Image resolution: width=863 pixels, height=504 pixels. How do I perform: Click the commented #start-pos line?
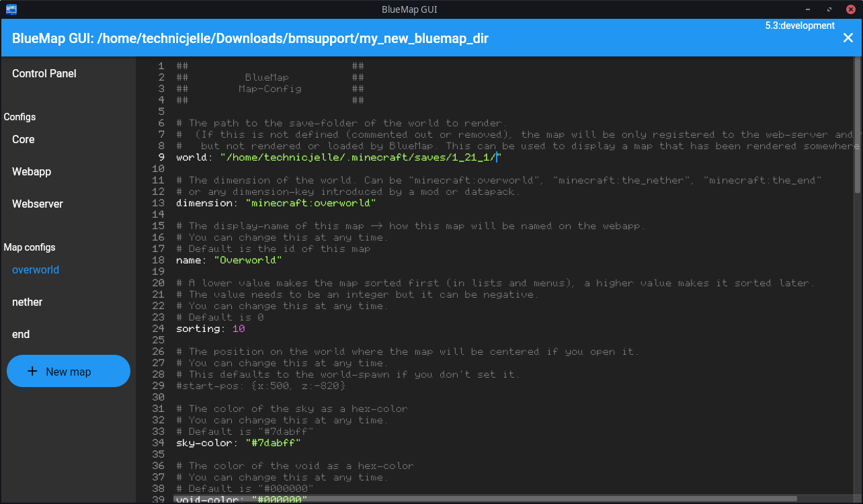[261, 386]
